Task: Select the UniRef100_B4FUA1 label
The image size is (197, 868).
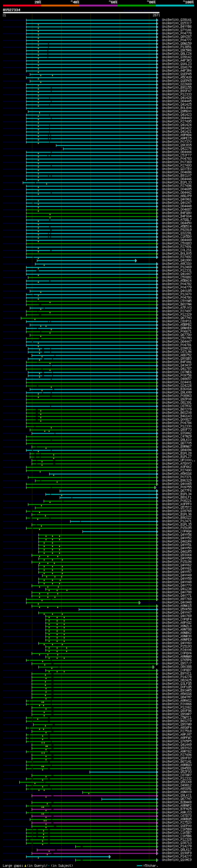Action: [x=177, y=362]
